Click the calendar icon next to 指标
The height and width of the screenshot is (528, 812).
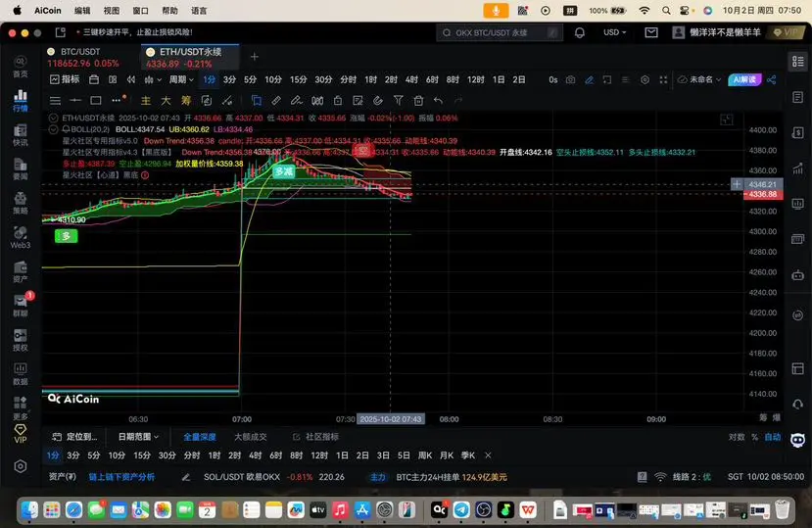coord(94,79)
